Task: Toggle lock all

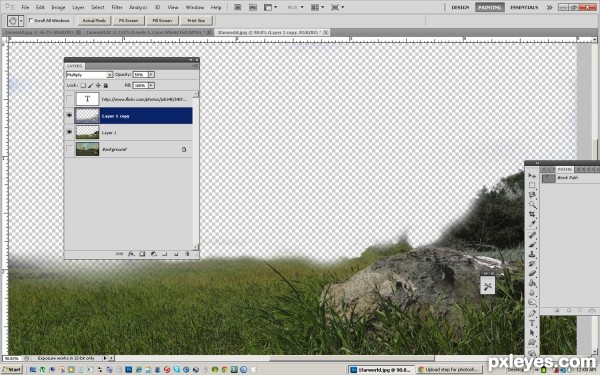Action: pos(106,85)
